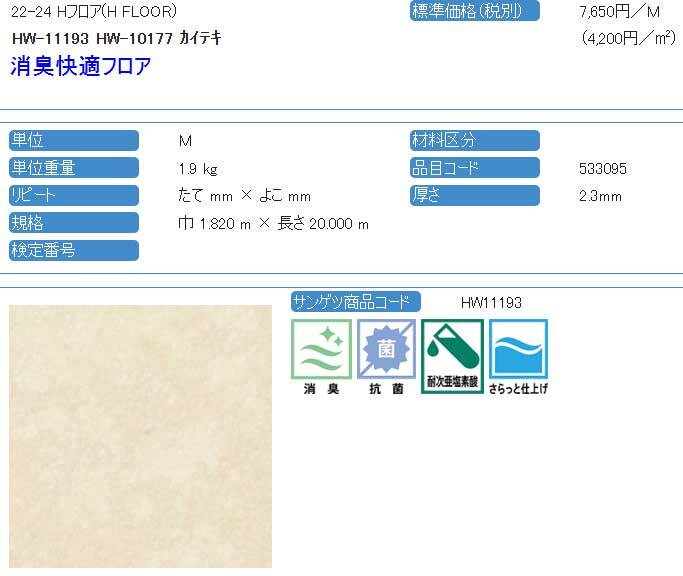The height and width of the screenshot is (576, 683).
Task: Click the 消臭 deodorizing feature icon
Action: (321, 357)
